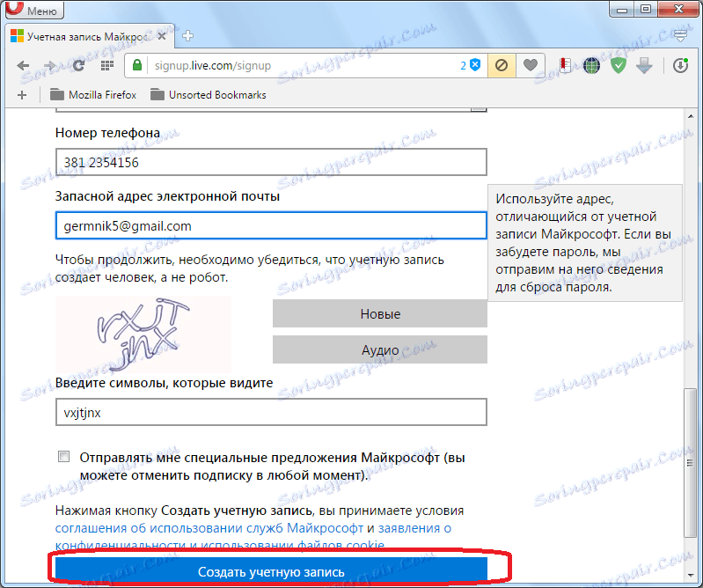Click the captcha symbols input field

[x=271, y=412]
